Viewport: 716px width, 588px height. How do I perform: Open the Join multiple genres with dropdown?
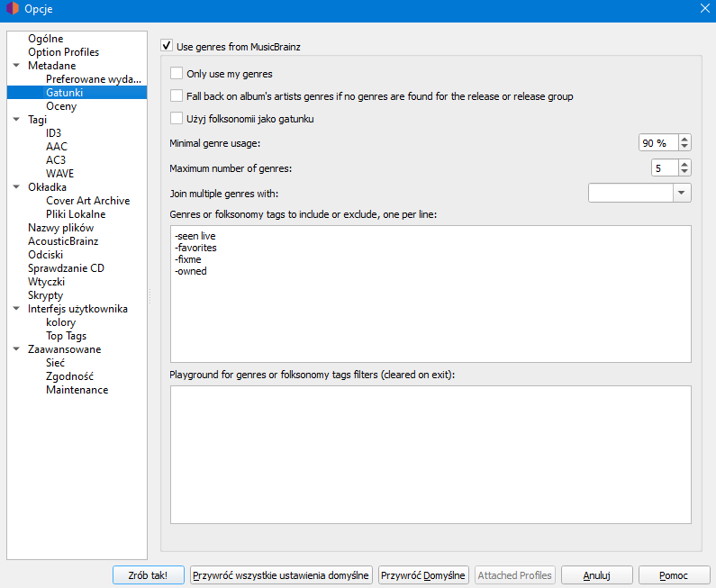click(682, 193)
